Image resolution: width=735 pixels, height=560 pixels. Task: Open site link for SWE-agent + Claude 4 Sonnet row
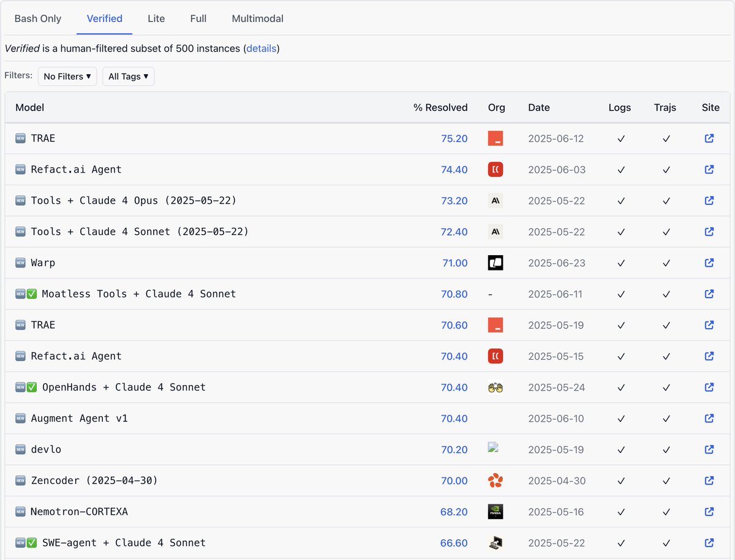709,542
